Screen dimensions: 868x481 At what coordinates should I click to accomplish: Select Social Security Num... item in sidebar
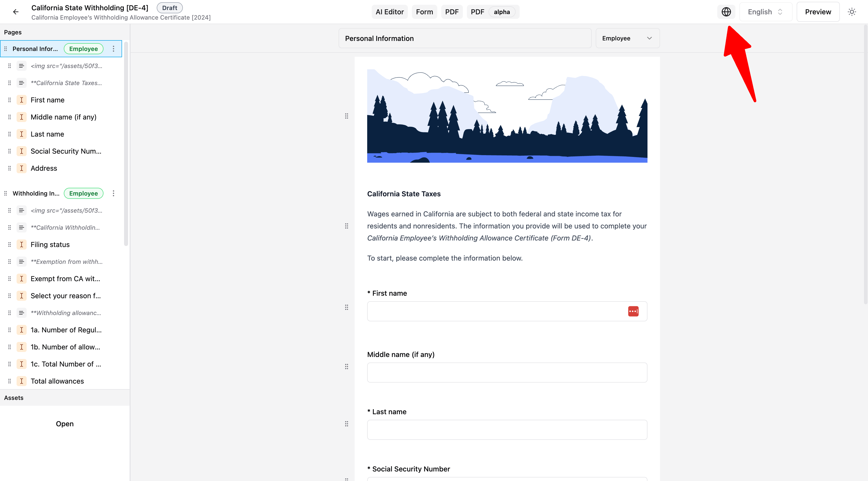point(66,151)
